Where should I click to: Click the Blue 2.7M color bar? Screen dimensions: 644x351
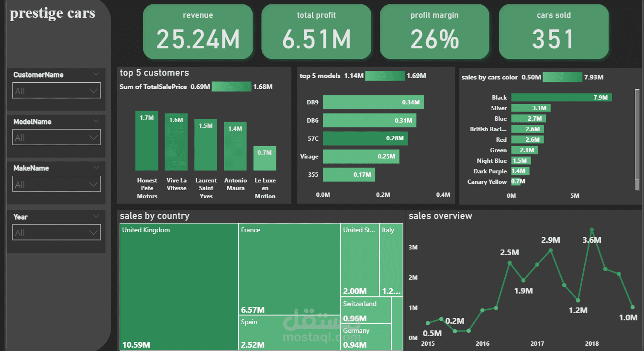528,118
